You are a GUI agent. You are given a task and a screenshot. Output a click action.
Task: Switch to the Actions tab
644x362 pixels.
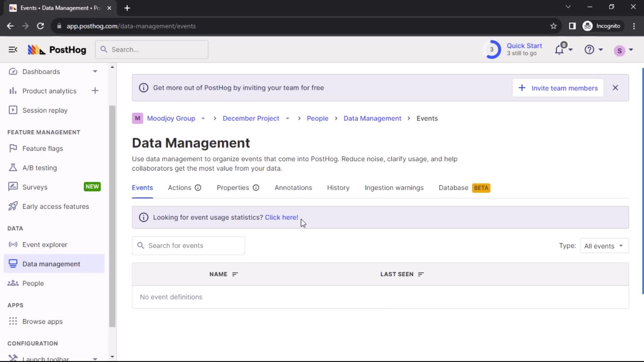pos(179,187)
